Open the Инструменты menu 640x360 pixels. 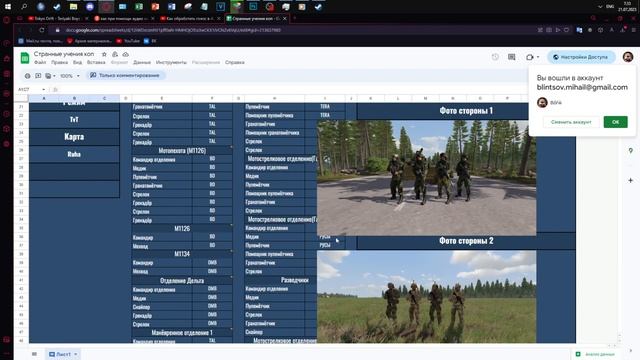coord(171,62)
